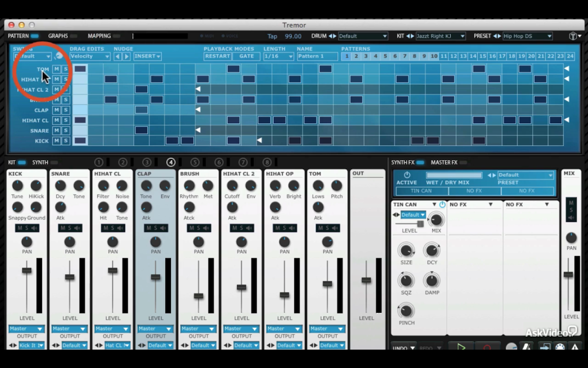Click the nudge right arrow
The width and height of the screenshot is (588, 368).
point(126,56)
